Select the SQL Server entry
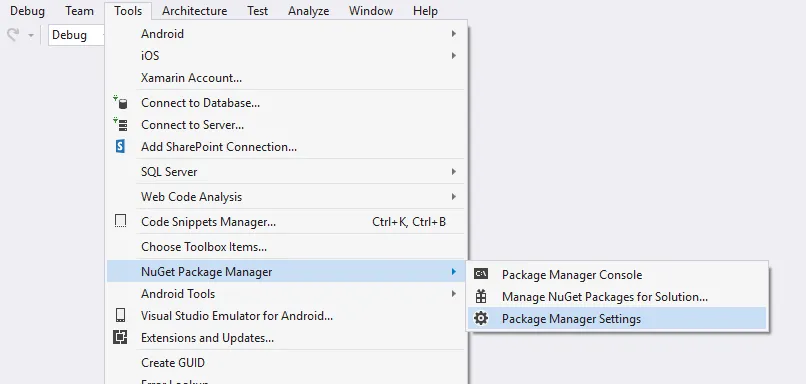The width and height of the screenshot is (806, 384). pyautogui.click(x=286, y=172)
